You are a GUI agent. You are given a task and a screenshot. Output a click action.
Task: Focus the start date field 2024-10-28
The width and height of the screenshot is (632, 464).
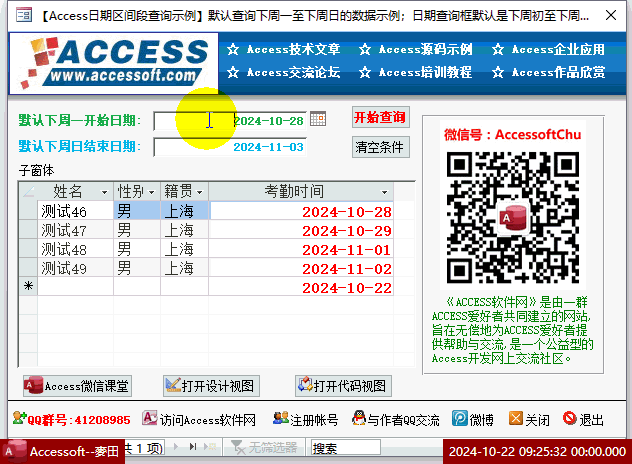tap(230, 121)
